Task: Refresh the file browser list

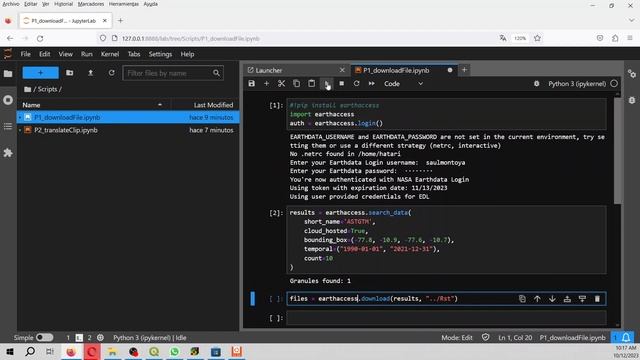Action: (x=111, y=73)
